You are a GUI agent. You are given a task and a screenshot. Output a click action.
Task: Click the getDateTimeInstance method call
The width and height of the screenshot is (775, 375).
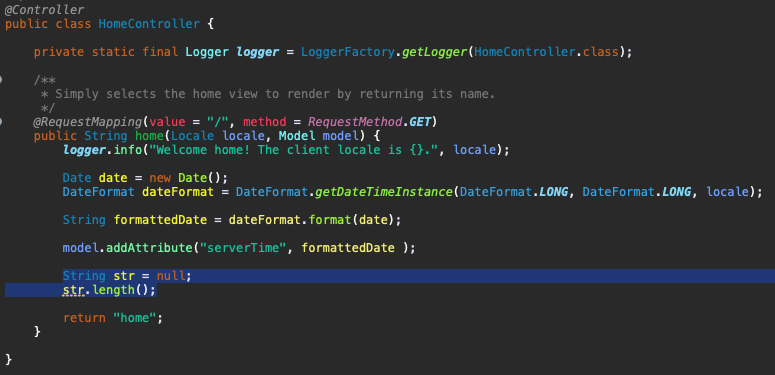coord(384,192)
